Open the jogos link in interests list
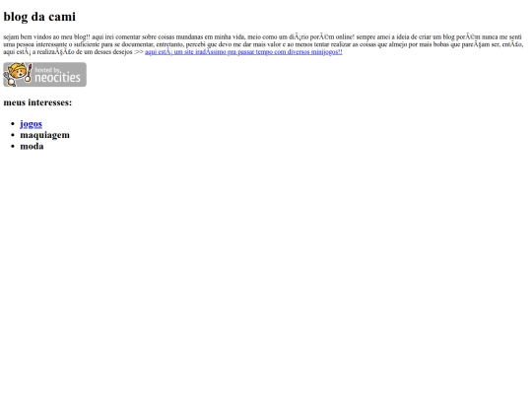The height and width of the screenshot is (399, 532). (x=31, y=124)
